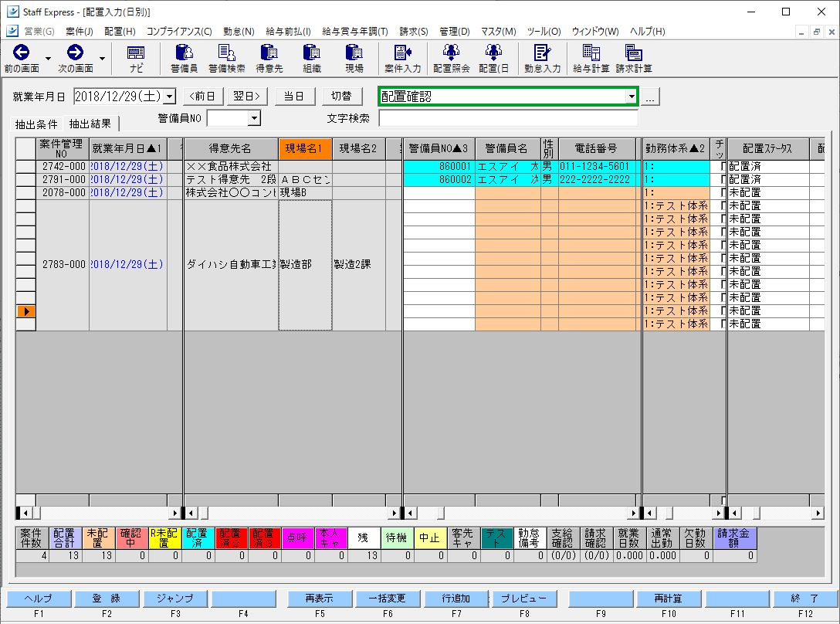Sort by 勤務体系▲2 column header
840x624 pixels.
[676, 148]
